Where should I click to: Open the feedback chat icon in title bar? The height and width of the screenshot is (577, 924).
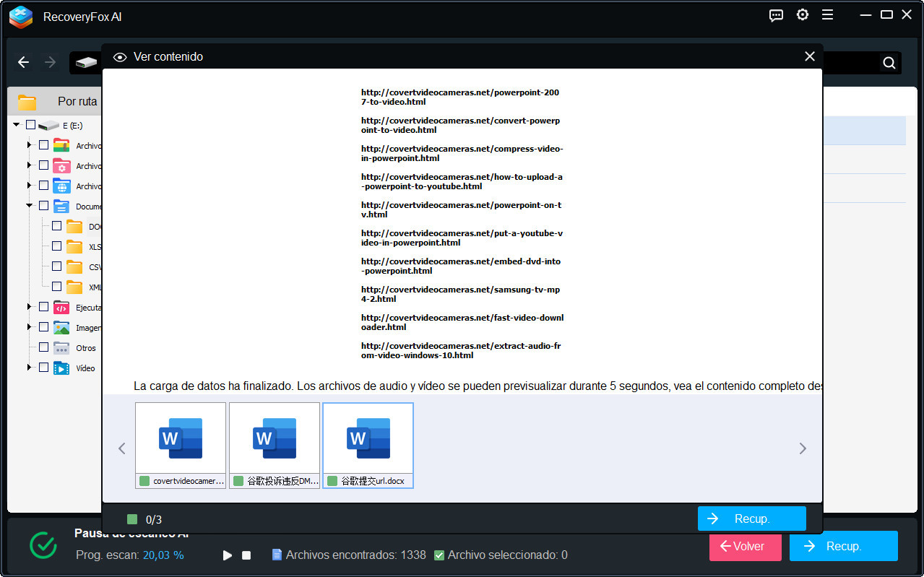click(x=777, y=15)
